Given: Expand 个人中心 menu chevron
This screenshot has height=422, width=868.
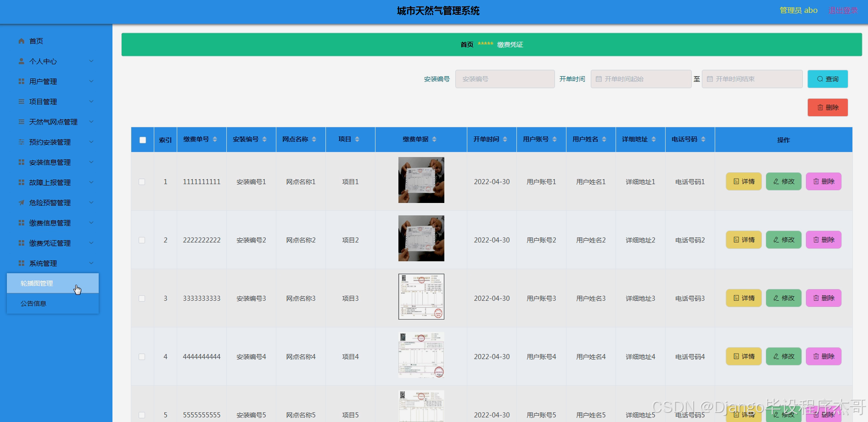Looking at the screenshot, I should [91, 61].
